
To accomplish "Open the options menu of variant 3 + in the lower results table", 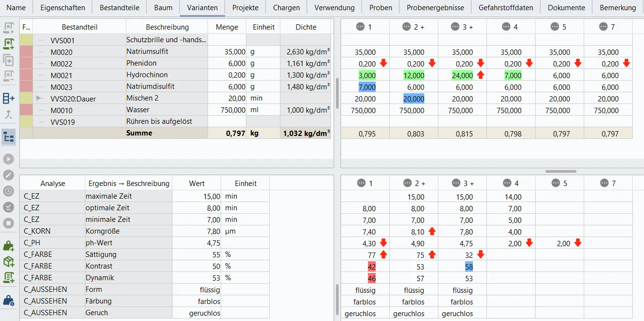I will pos(456,183).
